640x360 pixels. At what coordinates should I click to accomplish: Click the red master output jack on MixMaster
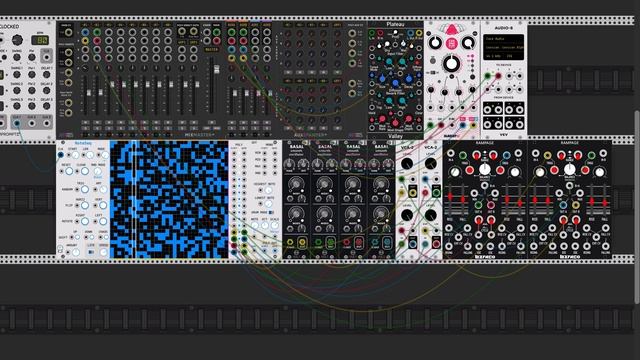click(216, 41)
